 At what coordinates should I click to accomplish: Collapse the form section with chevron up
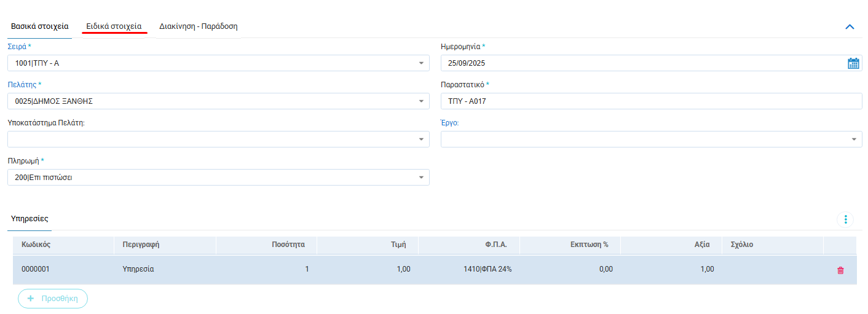click(850, 26)
